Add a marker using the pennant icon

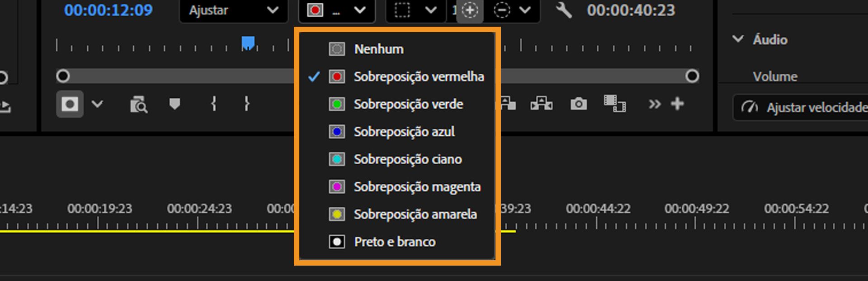pos(174,104)
